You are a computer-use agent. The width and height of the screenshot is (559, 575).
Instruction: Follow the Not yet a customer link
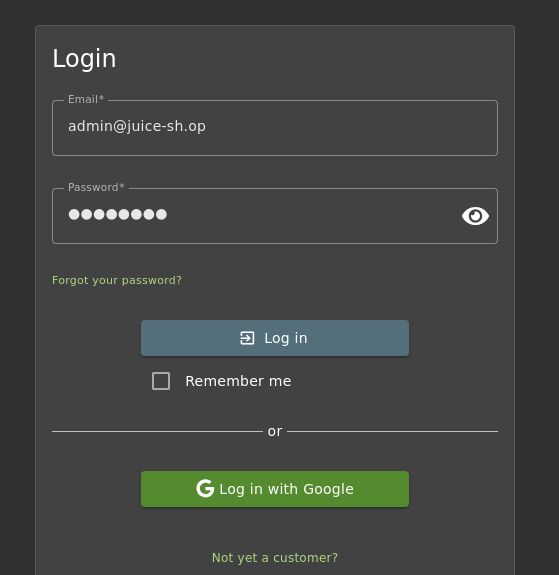[275, 558]
